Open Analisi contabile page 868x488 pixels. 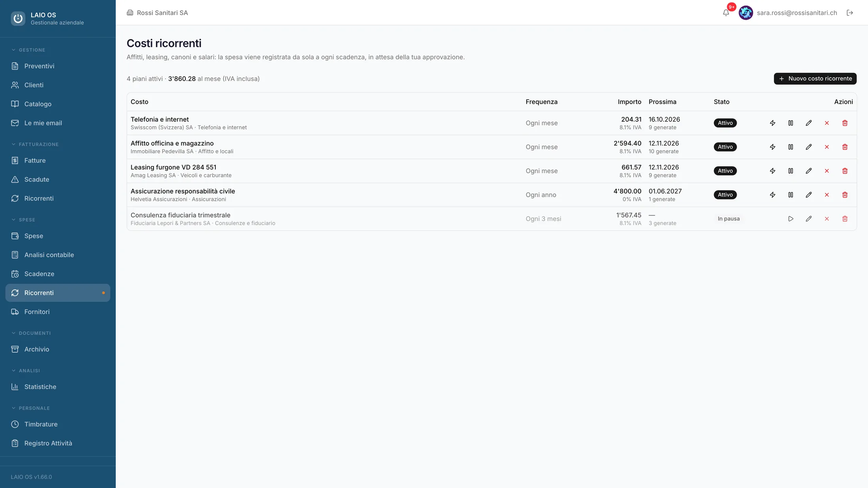tap(58, 255)
